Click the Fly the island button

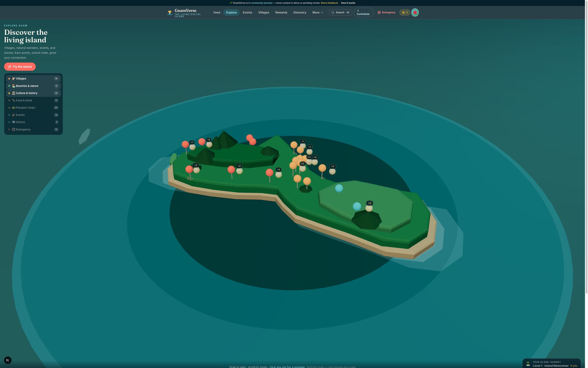point(20,67)
